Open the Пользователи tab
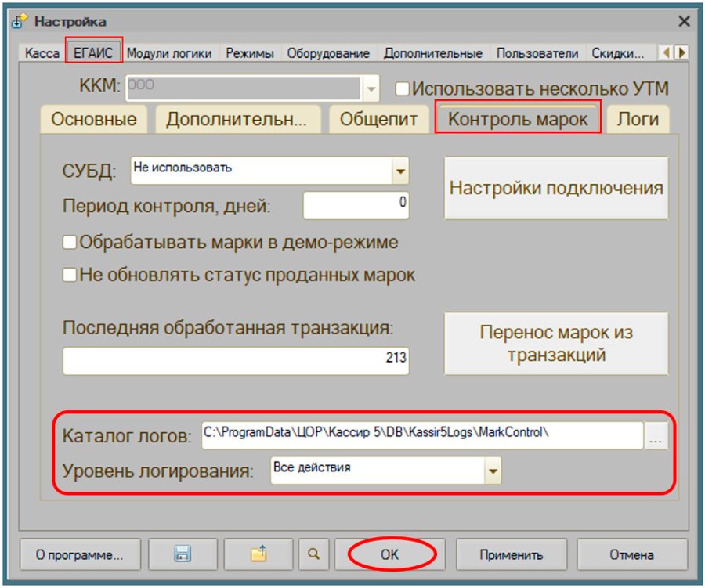 click(537, 53)
